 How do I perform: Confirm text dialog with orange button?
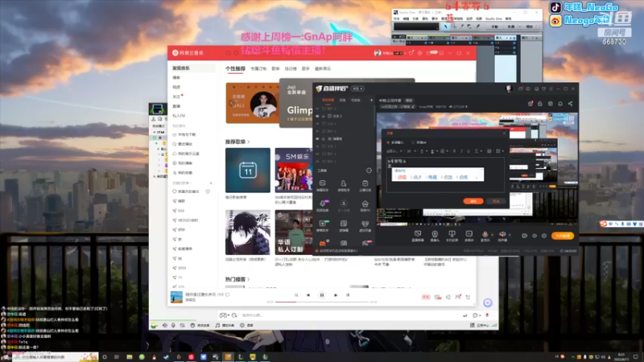pos(473,201)
